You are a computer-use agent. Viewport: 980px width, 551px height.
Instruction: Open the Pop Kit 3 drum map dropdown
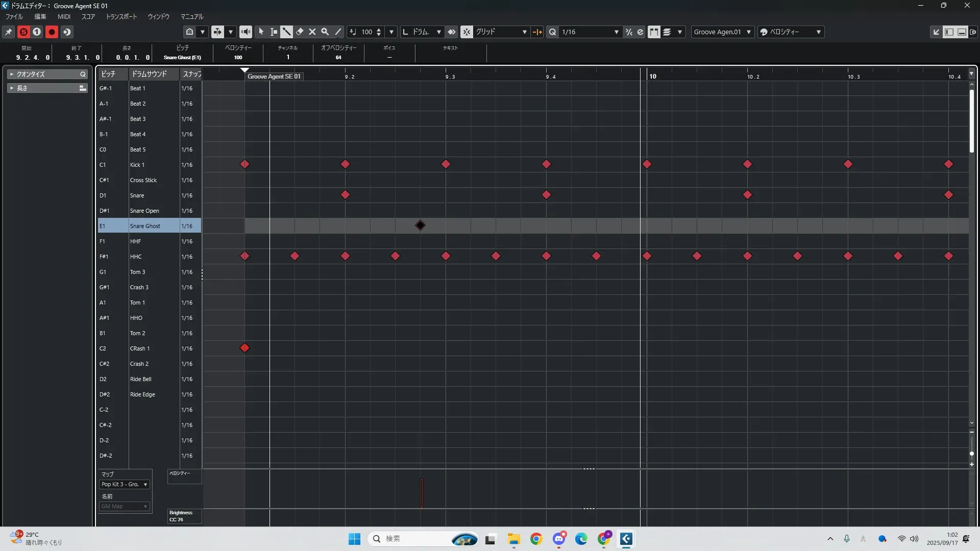[x=125, y=484]
